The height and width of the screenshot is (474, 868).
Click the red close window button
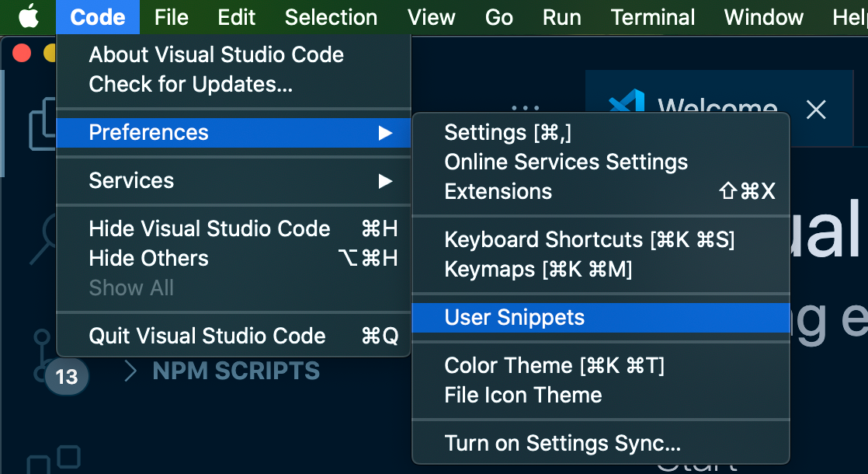(x=23, y=53)
